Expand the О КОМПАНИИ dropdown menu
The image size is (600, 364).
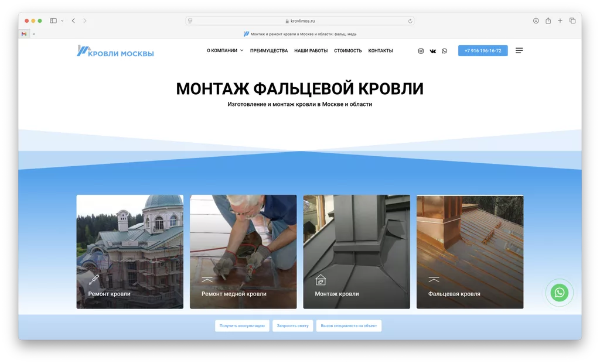[225, 50]
